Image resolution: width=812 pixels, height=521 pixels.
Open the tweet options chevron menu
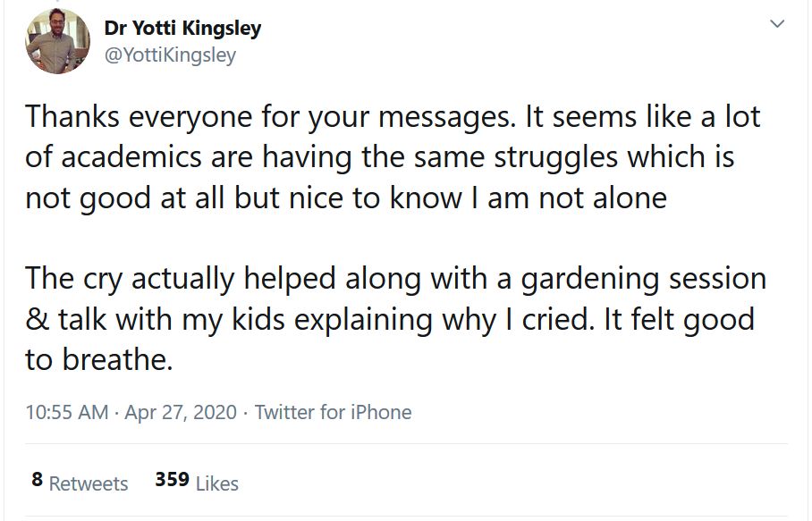(x=776, y=24)
